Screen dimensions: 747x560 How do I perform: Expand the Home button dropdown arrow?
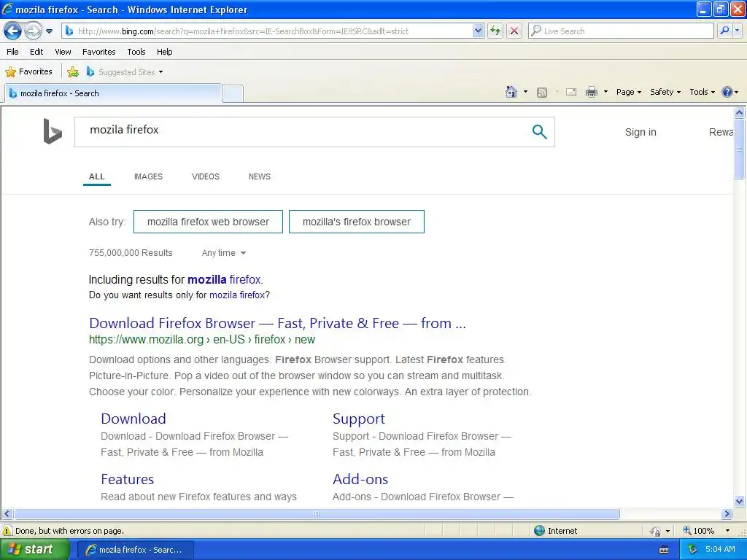(525, 92)
